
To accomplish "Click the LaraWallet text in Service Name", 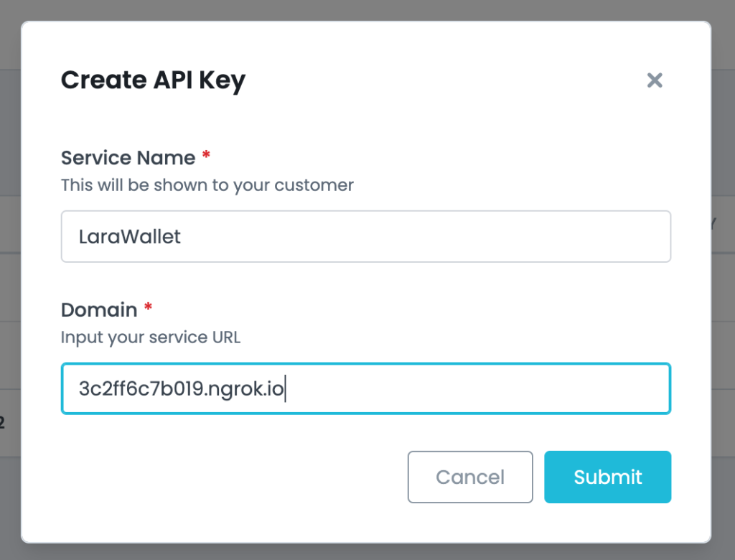I will click(x=130, y=236).
